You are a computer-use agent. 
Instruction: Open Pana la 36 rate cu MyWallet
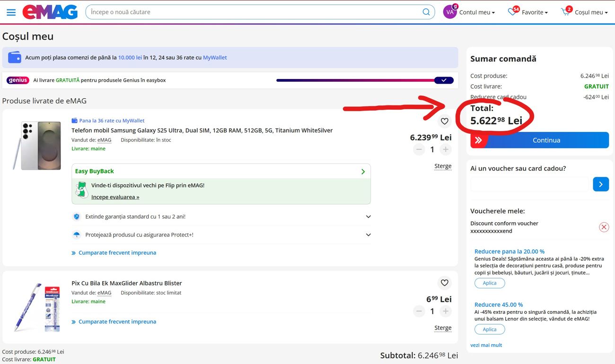point(112,121)
